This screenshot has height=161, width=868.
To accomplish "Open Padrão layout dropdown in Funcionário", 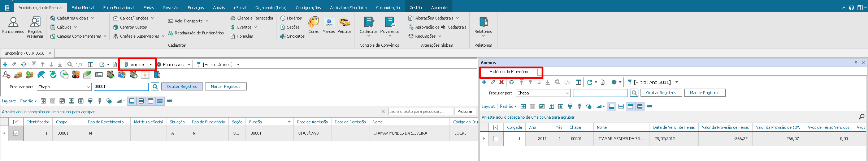I will click(x=28, y=101).
